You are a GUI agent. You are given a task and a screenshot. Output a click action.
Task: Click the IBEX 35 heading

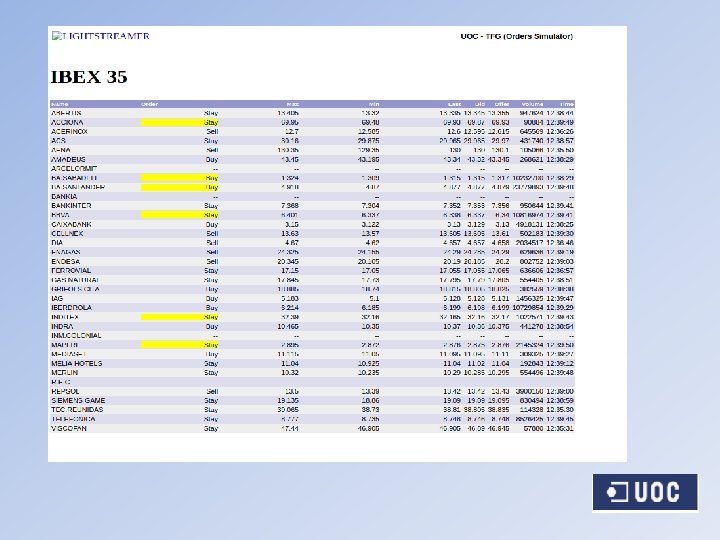pos(89,77)
